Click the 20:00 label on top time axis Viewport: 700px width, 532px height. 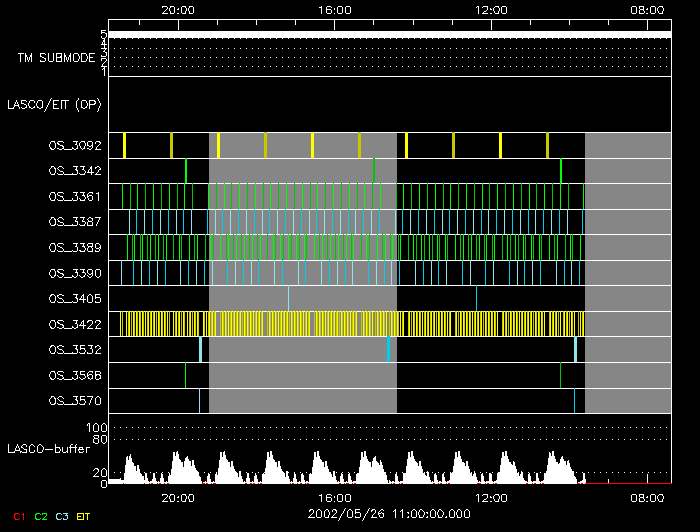[x=177, y=9]
